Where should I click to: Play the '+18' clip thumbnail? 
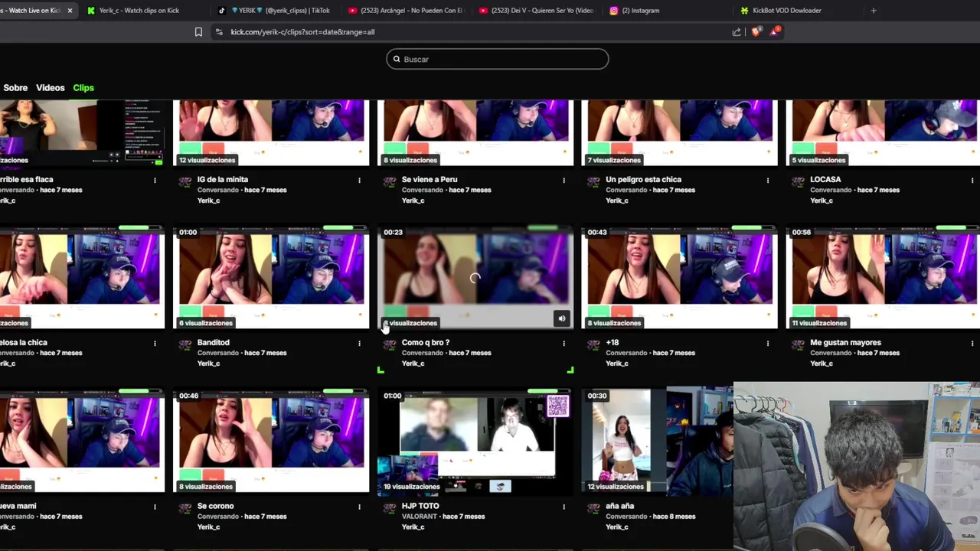pyautogui.click(x=680, y=278)
